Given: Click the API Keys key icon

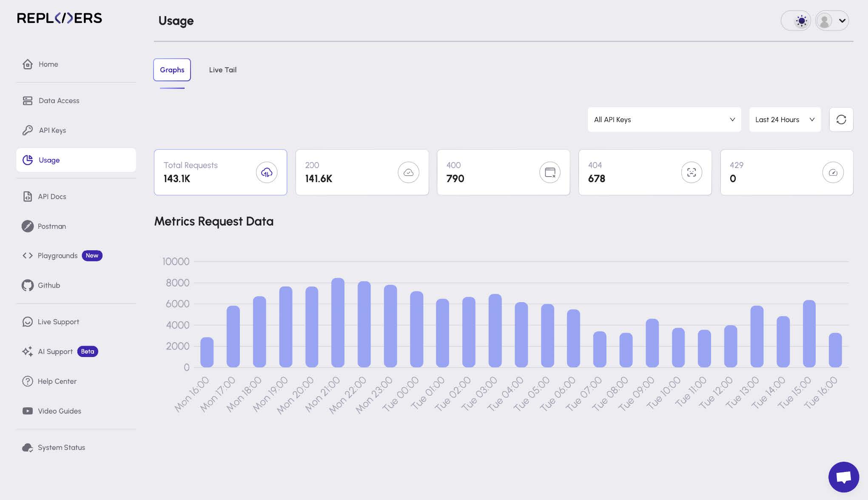Looking at the screenshot, I should tap(28, 130).
